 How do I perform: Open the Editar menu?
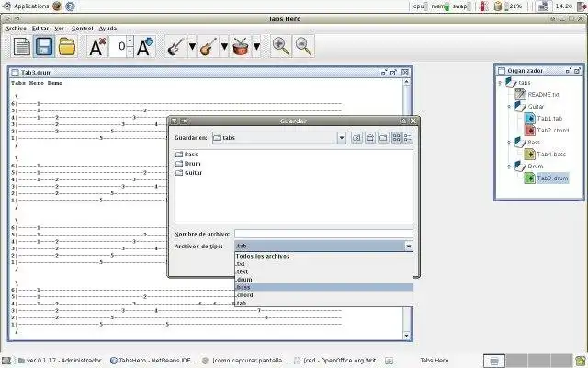tap(40, 29)
